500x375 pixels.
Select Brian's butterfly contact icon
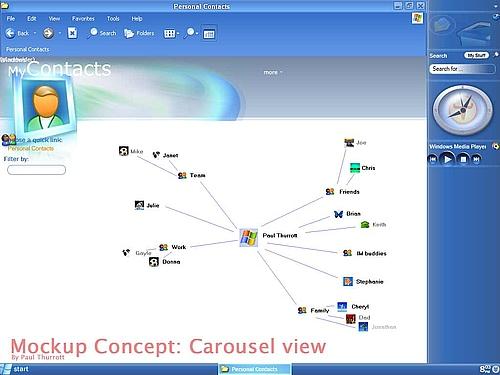coord(338,214)
